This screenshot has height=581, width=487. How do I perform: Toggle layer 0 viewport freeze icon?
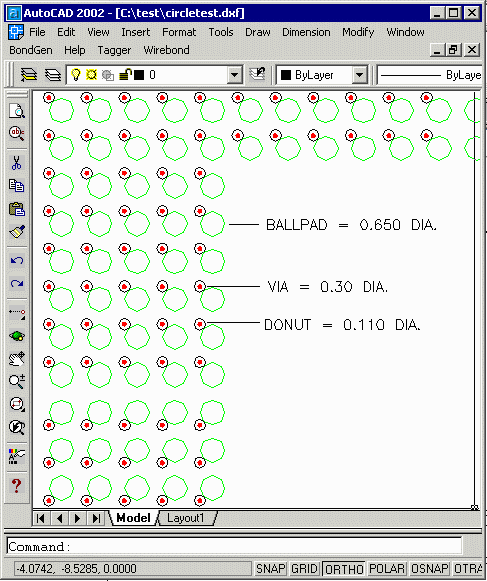coord(107,75)
